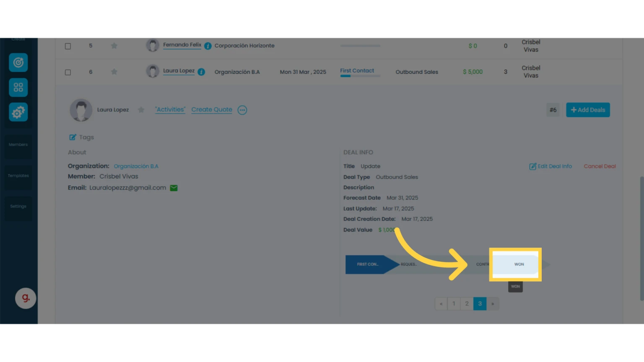Star the Fernando Felix row
Viewport: 644px width, 362px height.
114,46
